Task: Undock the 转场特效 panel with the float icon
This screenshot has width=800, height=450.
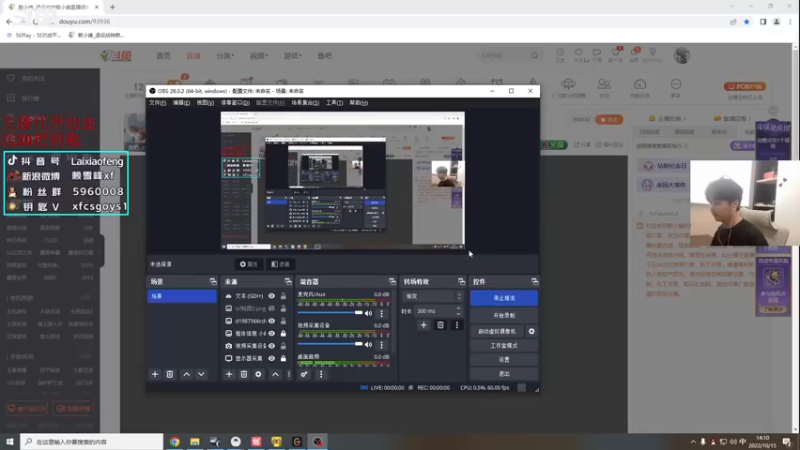Action: (x=461, y=282)
